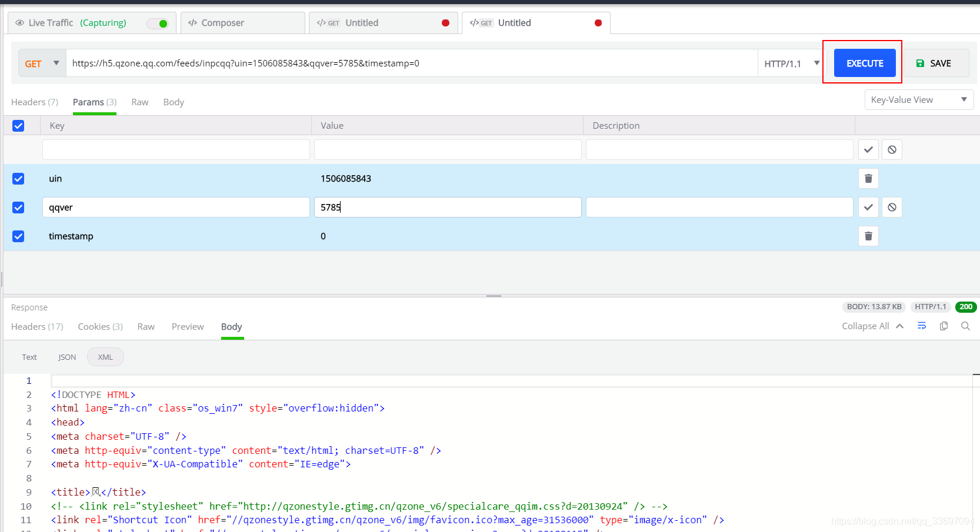Switch body view to Text
Screen dimensions: 980x532
(29, 357)
